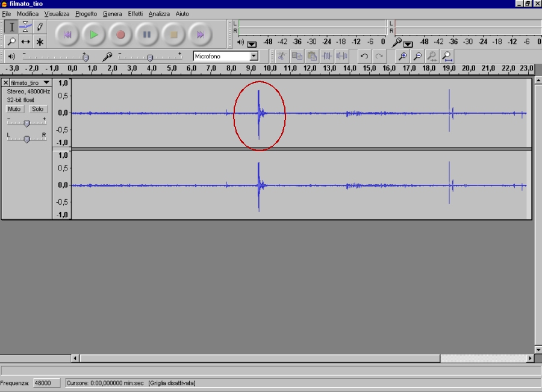Click the track pan L/R slider handle
Viewport: 542px width, 392px height.
click(x=26, y=139)
